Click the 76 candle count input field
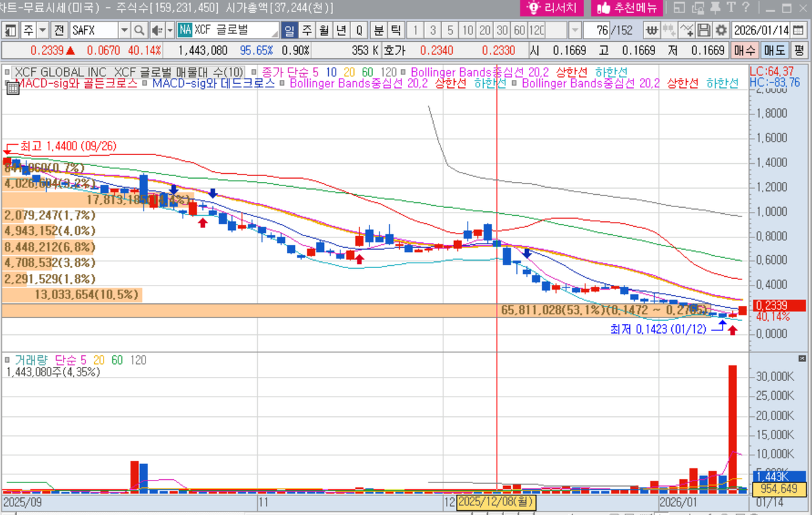The image size is (812, 515). click(x=596, y=30)
